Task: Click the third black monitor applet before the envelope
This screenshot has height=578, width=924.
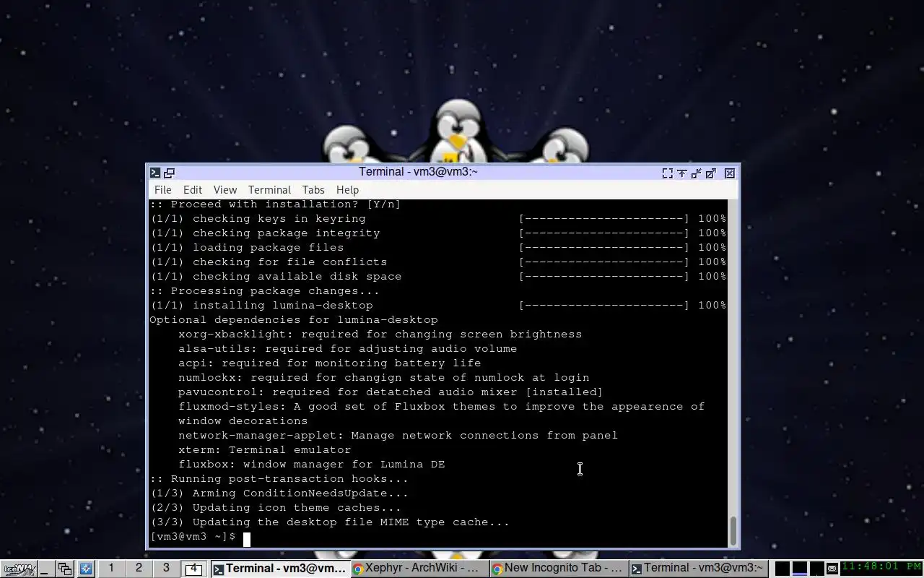Action: (817, 569)
